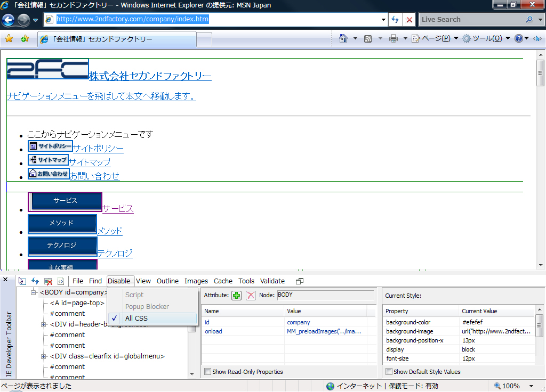Open the File menu in developer toolbar
Viewport: 546px width, 392px height.
coord(78,281)
